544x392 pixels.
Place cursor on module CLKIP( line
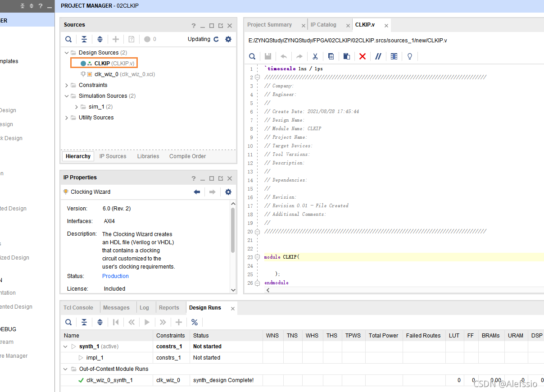(403, 257)
